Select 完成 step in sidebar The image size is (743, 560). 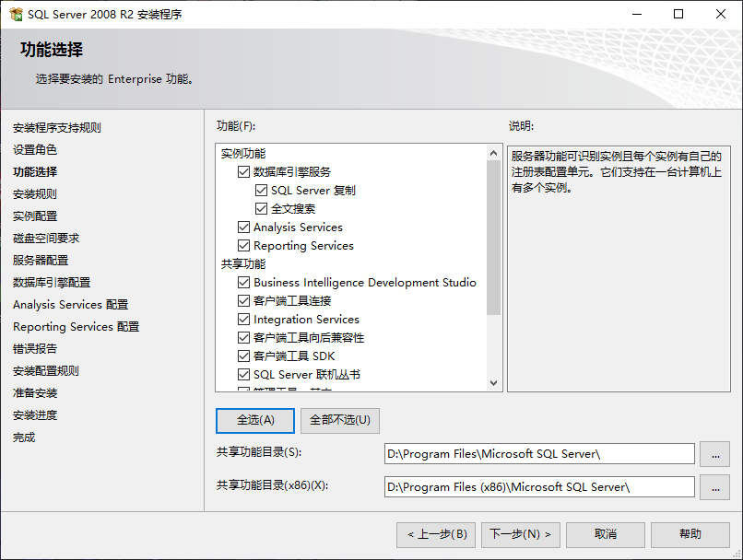pos(24,437)
